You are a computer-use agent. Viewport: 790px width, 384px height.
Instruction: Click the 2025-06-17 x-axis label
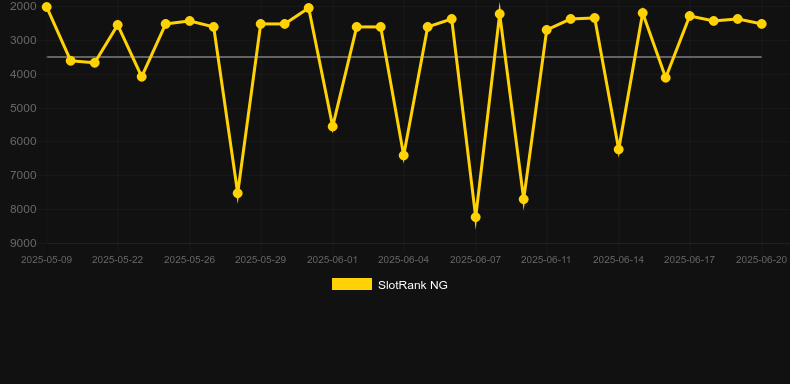[690, 260]
